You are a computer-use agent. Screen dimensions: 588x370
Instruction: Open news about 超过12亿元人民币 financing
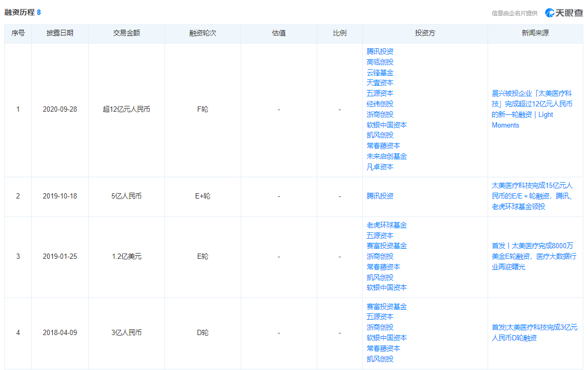point(531,109)
